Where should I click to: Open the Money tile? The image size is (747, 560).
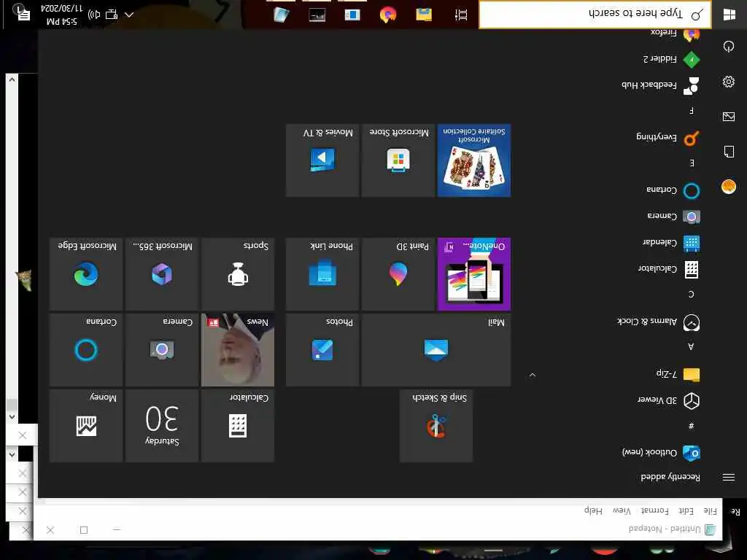click(86, 425)
